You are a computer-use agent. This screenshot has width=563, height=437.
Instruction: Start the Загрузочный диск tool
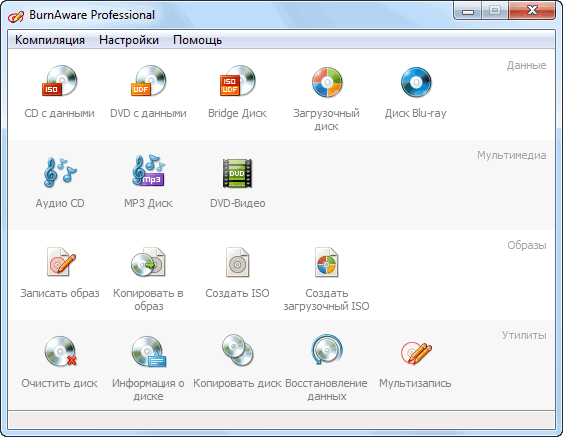[x=327, y=82]
